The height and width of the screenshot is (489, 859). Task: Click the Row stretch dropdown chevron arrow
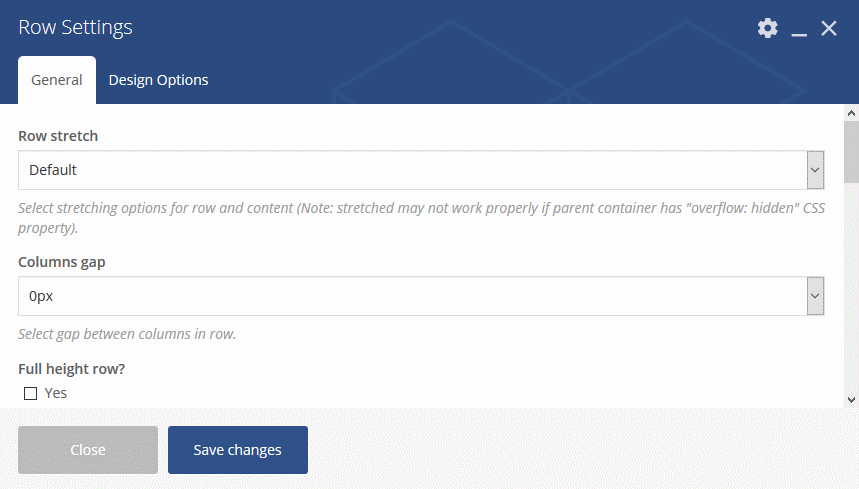815,170
